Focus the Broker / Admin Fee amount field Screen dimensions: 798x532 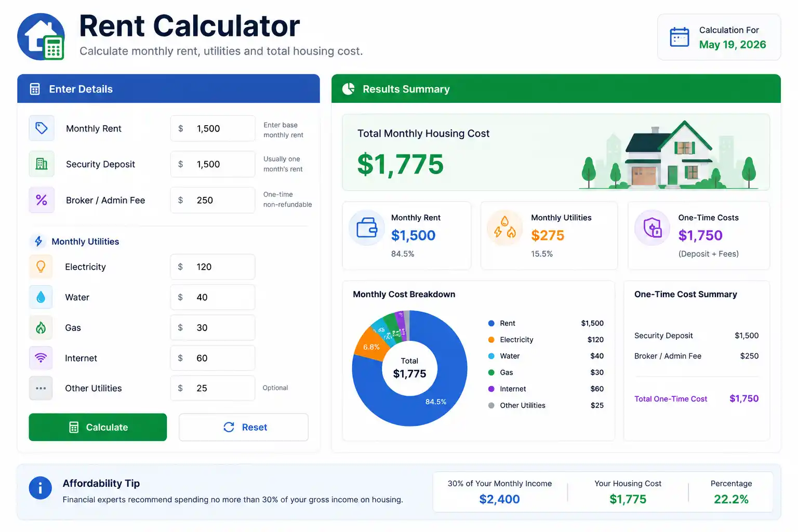point(213,200)
